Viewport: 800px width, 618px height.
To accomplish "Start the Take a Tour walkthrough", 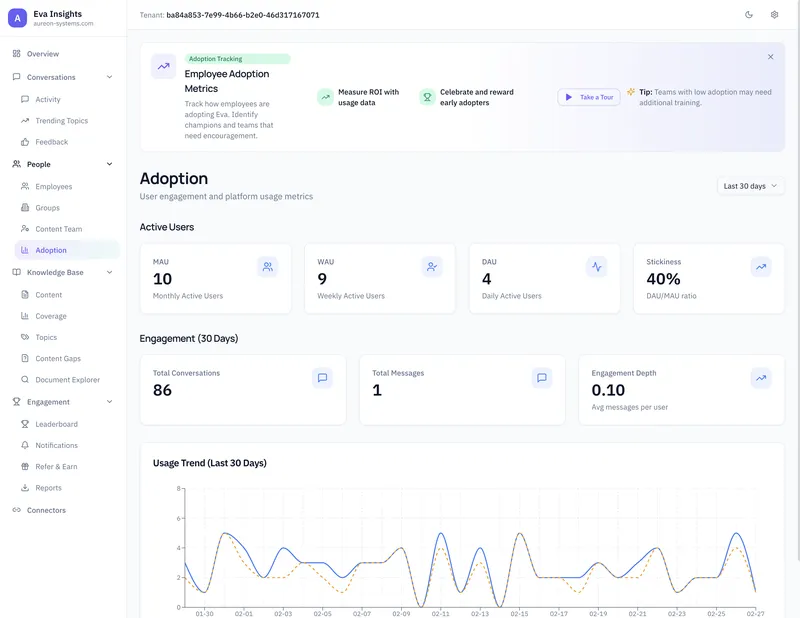I will point(589,97).
